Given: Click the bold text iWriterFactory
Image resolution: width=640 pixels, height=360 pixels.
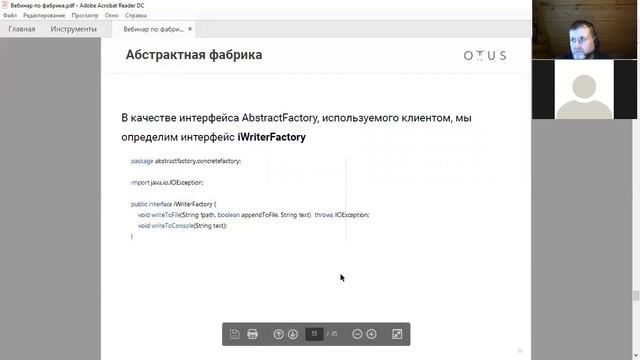Looking at the screenshot, I should [271, 137].
